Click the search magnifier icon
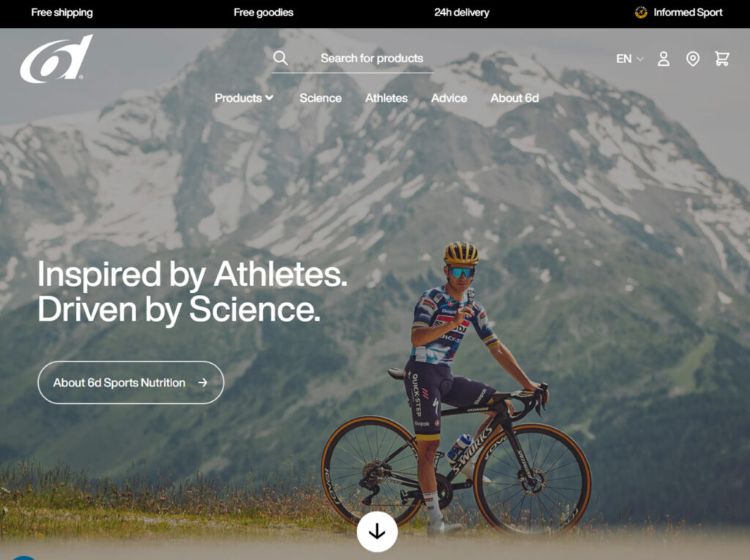 pyautogui.click(x=281, y=59)
